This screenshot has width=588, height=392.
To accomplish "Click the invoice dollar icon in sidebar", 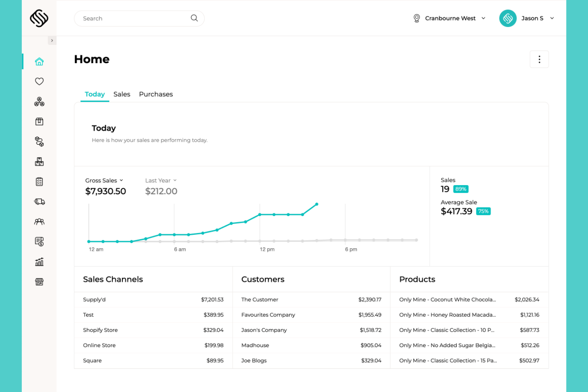I will [x=39, y=241].
